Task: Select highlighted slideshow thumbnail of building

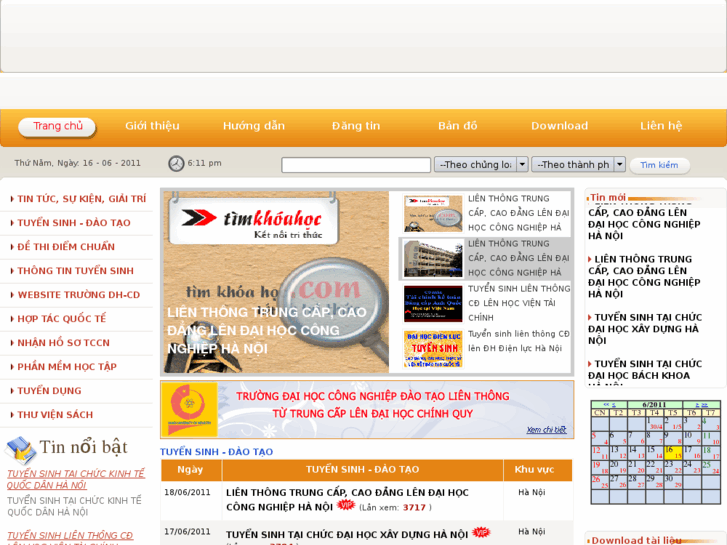Action: coord(433,258)
